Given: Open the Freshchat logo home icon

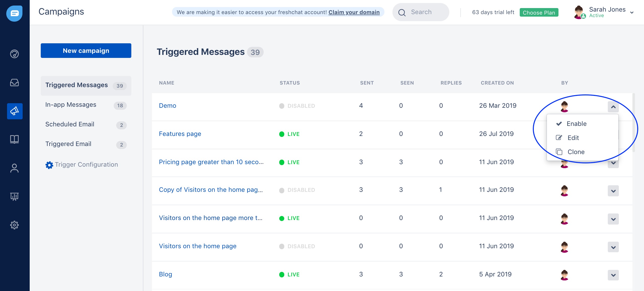Looking at the screenshot, I should (14, 14).
